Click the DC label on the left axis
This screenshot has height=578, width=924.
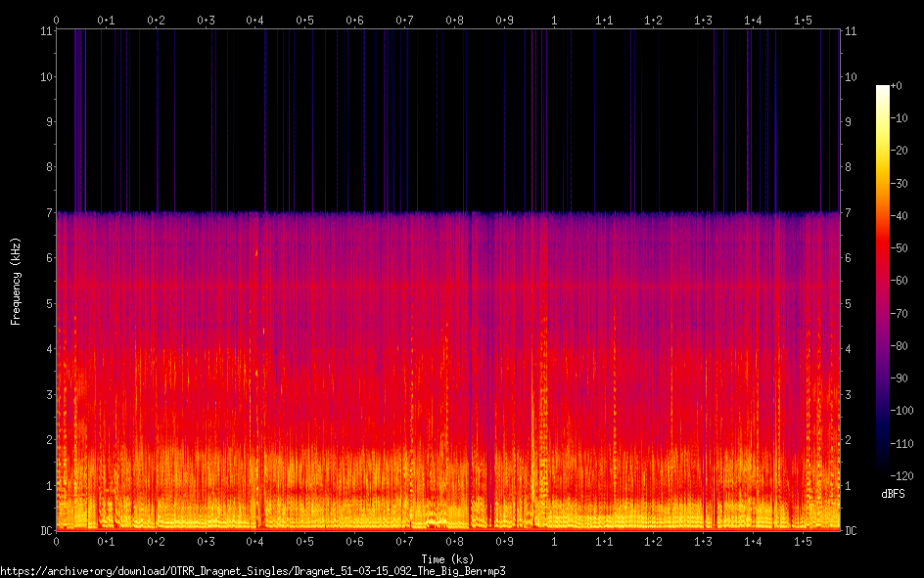[45, 530]
